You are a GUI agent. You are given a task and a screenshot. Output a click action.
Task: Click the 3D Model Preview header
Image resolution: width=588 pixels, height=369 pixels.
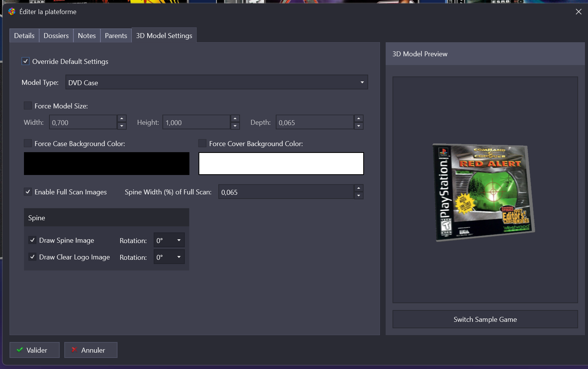[485, 54]
